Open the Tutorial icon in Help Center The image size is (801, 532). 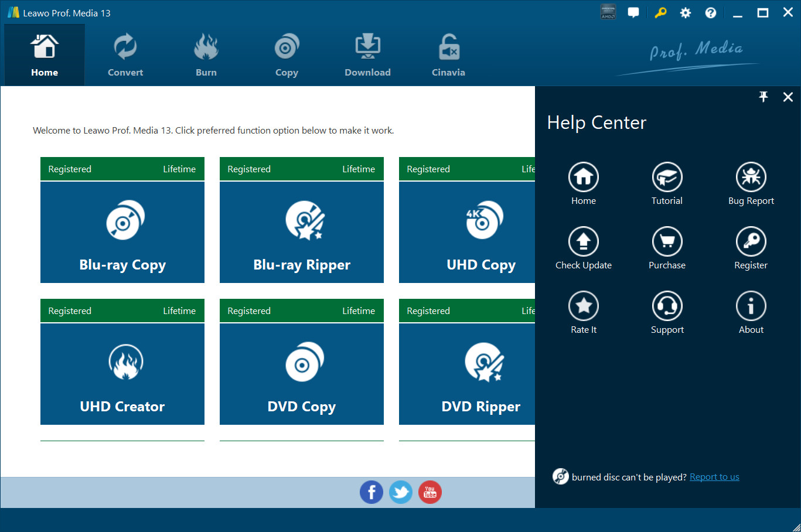pos(667,177)
